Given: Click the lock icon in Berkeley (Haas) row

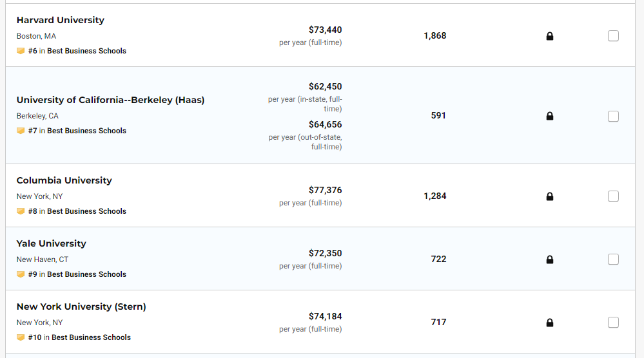Looking at the screenshot, I should tap(550, 117).
